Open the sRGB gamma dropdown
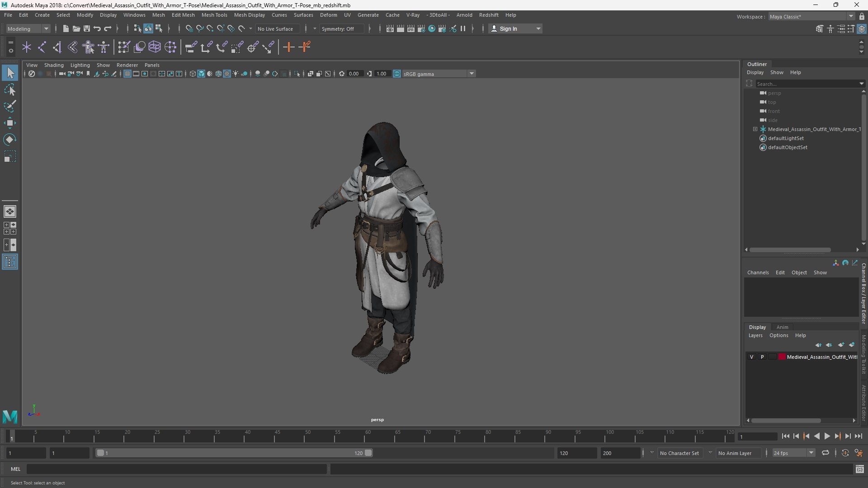The image size is (868, 488). (439, 74)
